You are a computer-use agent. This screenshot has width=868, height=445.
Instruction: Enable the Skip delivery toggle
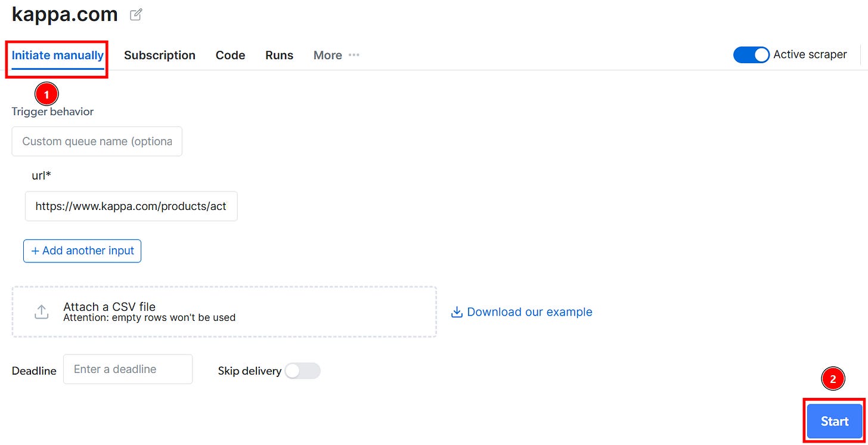pyautogui.click(x=302, y=371)
